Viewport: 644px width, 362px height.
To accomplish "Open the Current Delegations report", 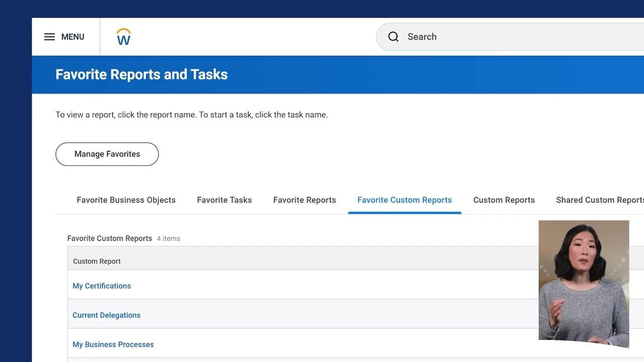I will (x=107, y=315).
